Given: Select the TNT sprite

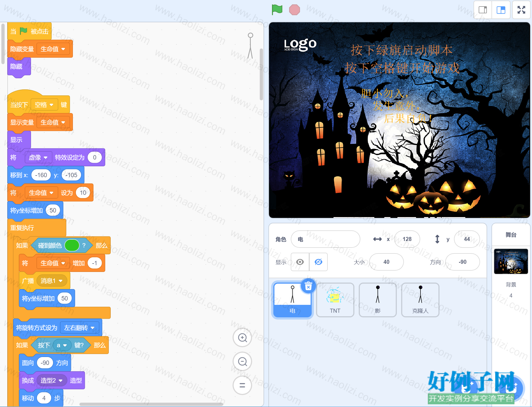Looking at the screenshot, I should [x=335, y=300].
